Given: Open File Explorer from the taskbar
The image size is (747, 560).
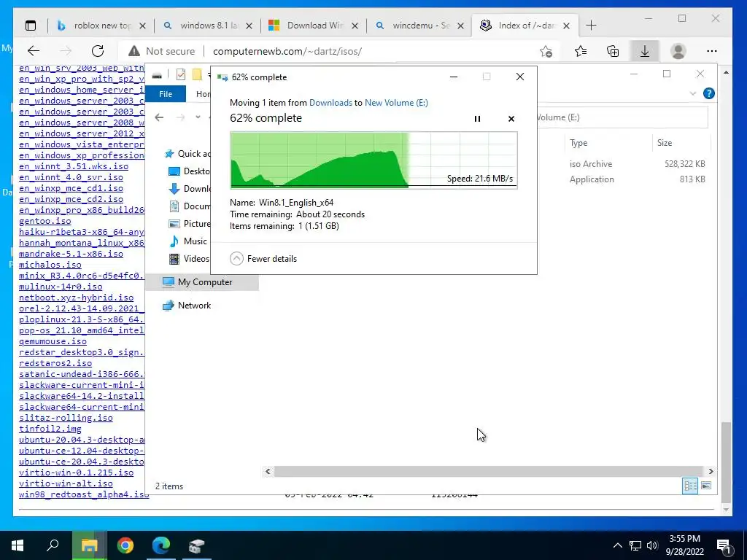Looking at the screenshot, I should [90, 545].
